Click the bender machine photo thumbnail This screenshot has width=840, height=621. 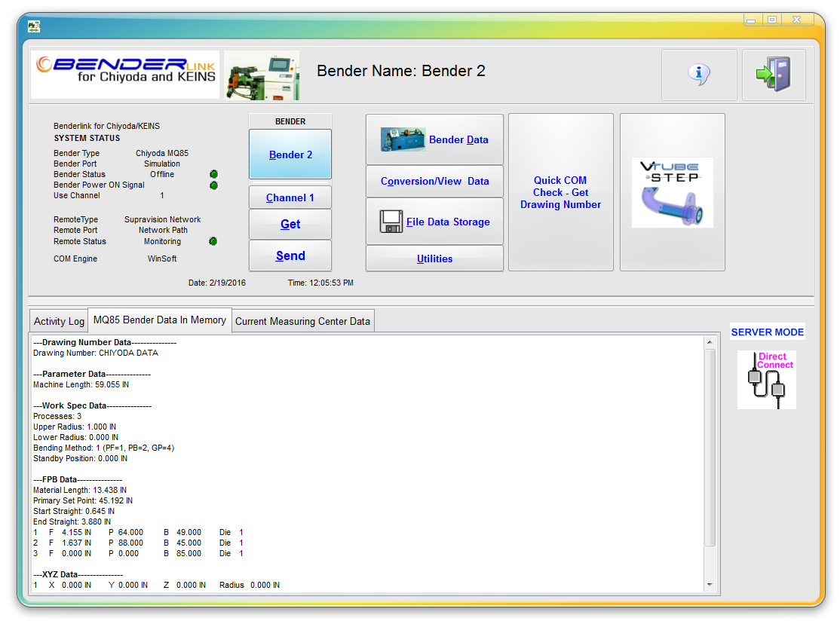262,75
